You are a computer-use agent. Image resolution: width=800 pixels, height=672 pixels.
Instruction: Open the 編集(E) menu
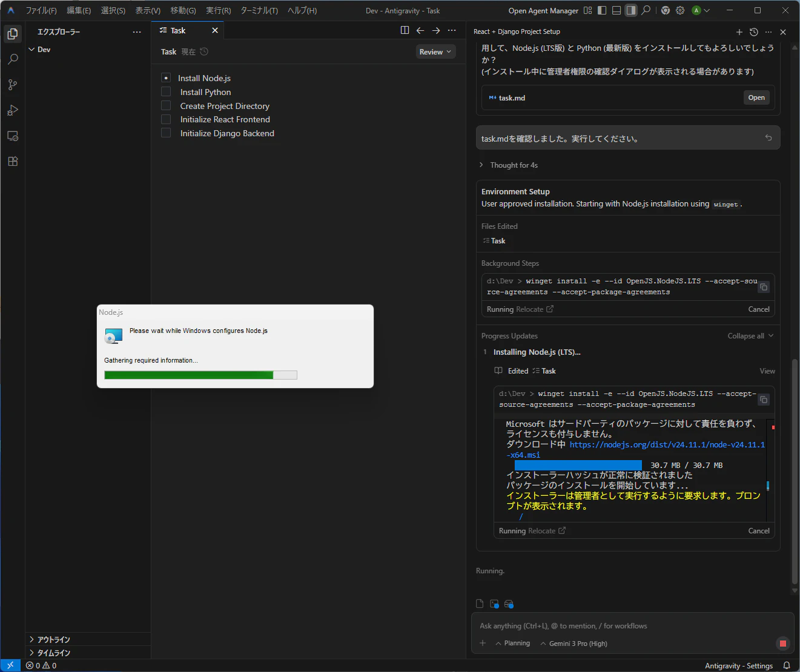coord(79,10)
